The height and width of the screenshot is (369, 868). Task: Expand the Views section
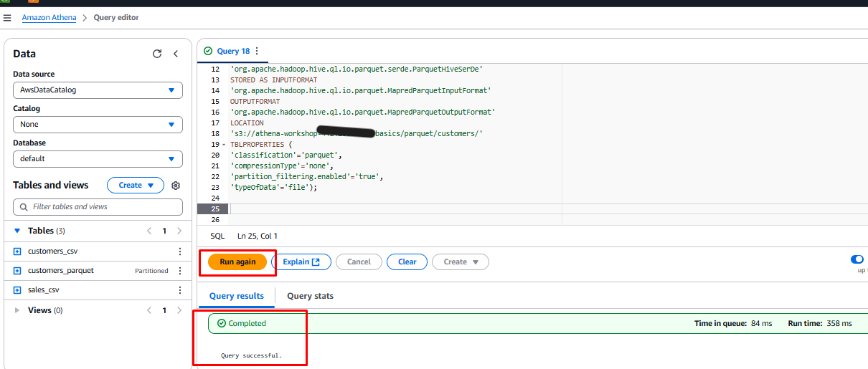[17, 310]
